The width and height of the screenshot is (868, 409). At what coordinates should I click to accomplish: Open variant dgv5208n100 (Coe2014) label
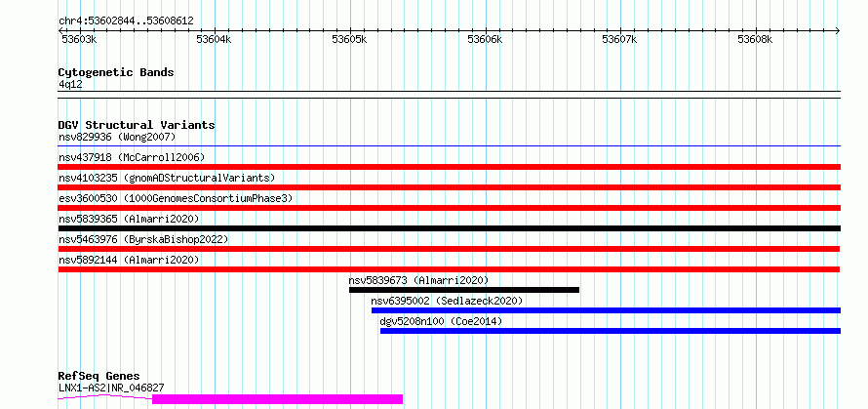[441, 321]
